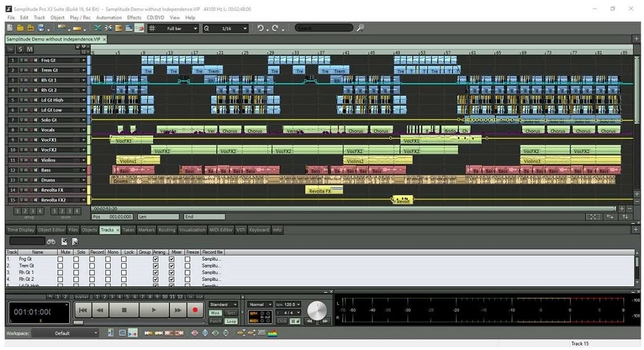Uncheck the Mixer checkbox for Rh Gt 2
644x350 pixels.
pyautogui.click(x=171, y=279)
